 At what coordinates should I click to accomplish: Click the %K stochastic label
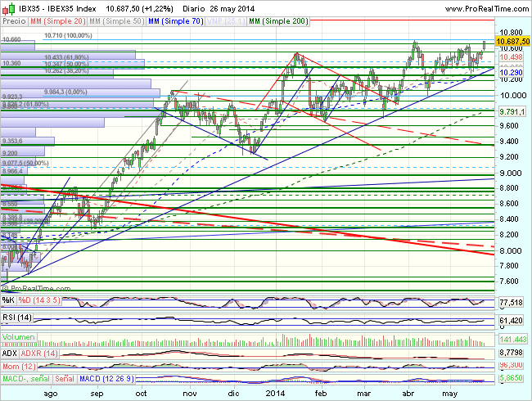tap(10, 300)
